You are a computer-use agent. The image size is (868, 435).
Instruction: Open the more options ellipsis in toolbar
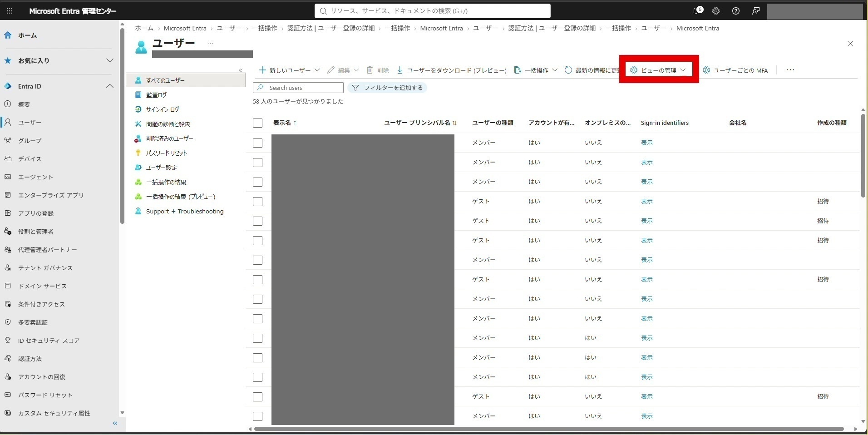point(790,70)
